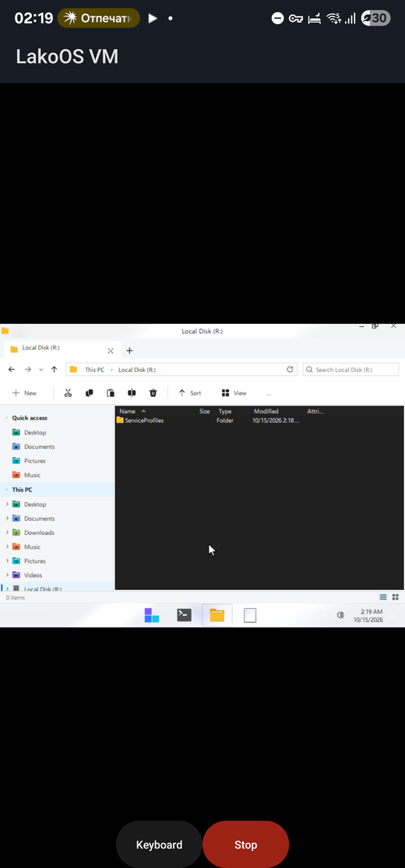Tap the red Stop button
405x868 pixels.
point(245,845)
